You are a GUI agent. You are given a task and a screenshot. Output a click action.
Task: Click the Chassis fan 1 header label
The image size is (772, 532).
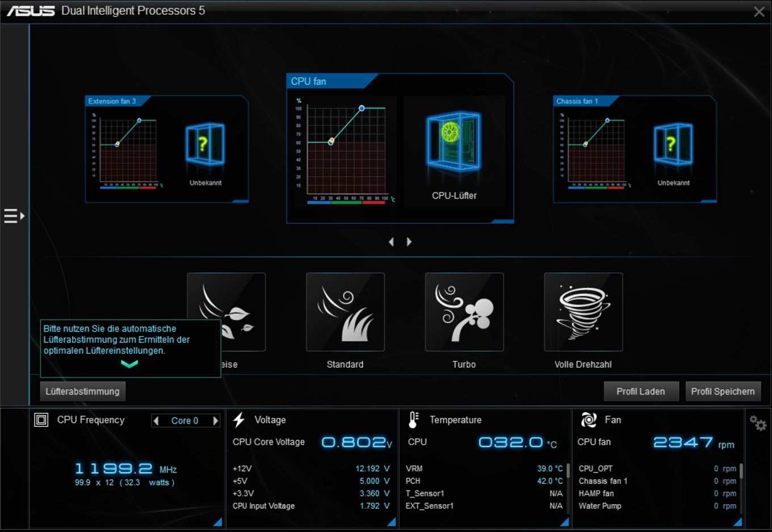coord(577,101)
